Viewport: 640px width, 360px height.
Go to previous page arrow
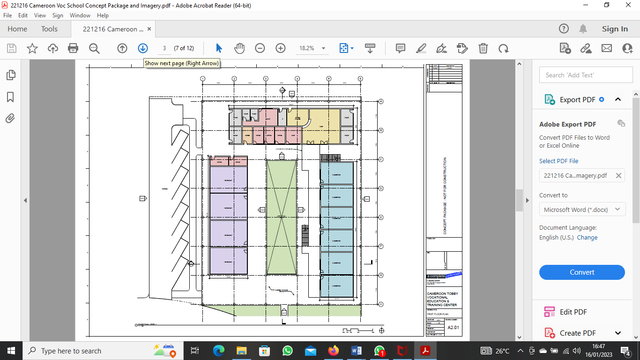(x=122, y=48)
